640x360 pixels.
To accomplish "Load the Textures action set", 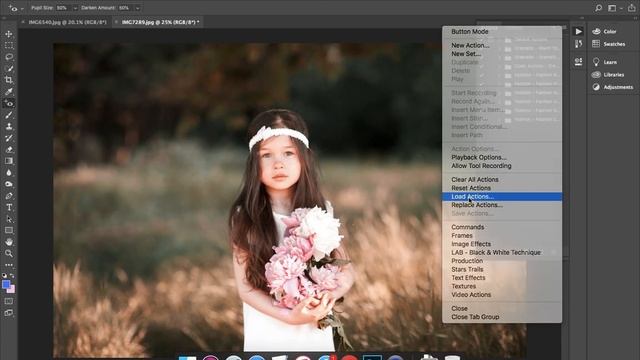I will click(464, 286).
